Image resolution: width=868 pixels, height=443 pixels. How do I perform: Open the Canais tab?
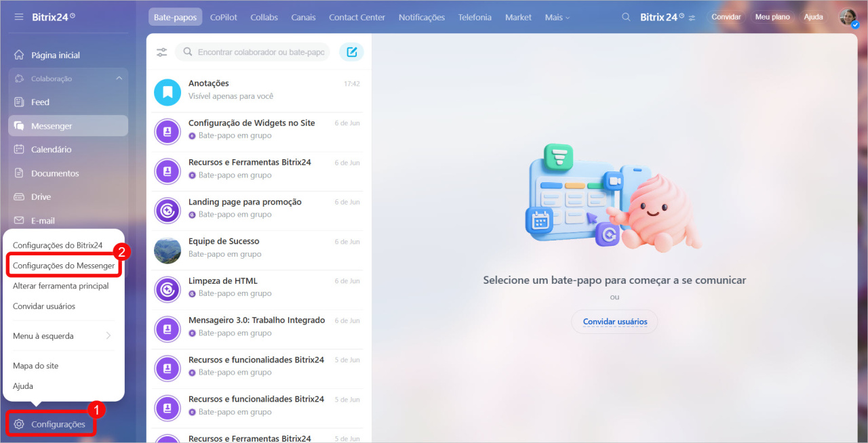pos(304,17)
